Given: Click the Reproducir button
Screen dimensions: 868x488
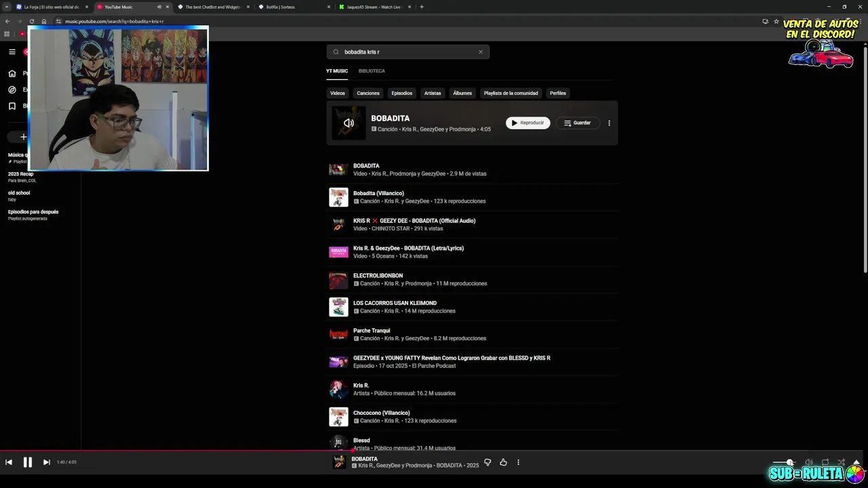Looking at the screenshot, I should 528,123.
